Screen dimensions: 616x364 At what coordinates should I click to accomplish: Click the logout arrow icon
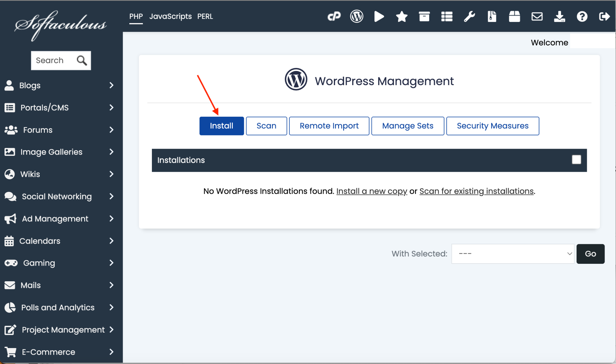[x=604, y=16]
